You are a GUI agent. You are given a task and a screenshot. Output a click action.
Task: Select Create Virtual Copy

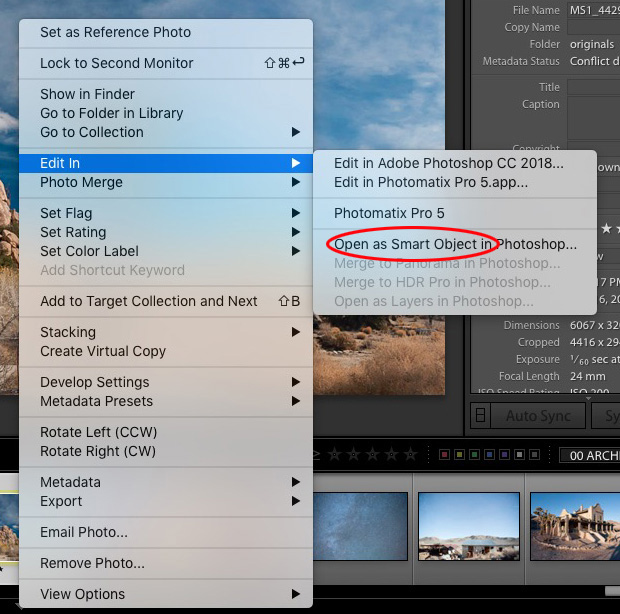166,351
